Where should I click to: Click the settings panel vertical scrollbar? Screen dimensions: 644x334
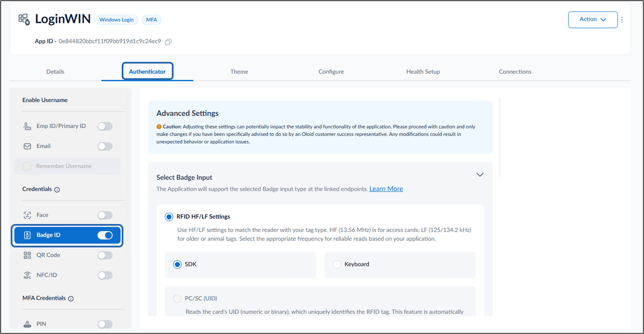[x=499, y=137]
